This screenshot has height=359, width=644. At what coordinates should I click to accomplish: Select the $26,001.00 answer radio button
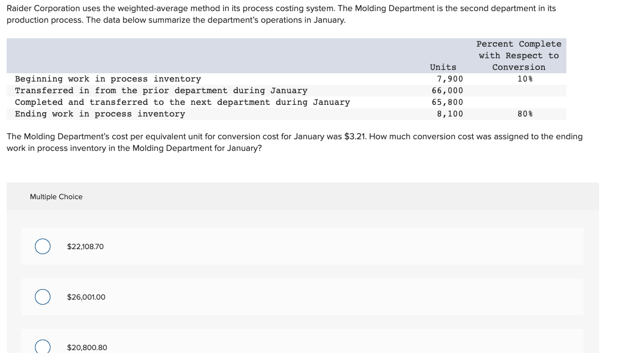pyautogui.click(x=42, y=297)
